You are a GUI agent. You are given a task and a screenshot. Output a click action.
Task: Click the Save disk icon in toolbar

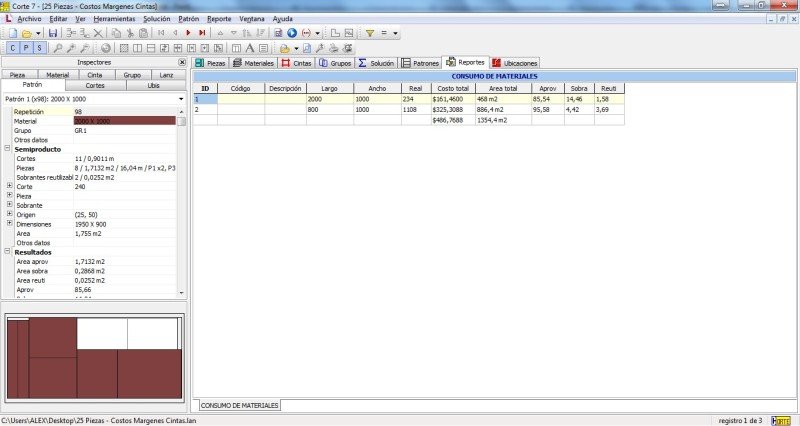coord(53,33)
